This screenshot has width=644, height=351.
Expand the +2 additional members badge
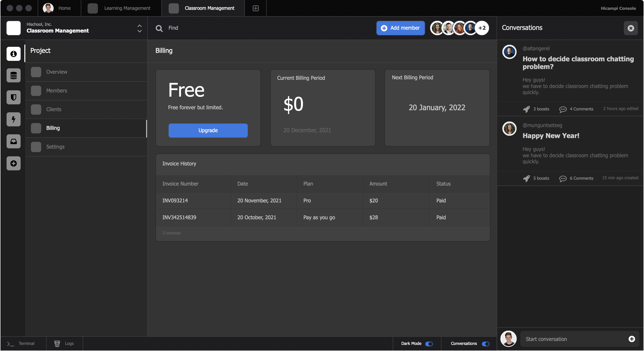click(482, 28)
